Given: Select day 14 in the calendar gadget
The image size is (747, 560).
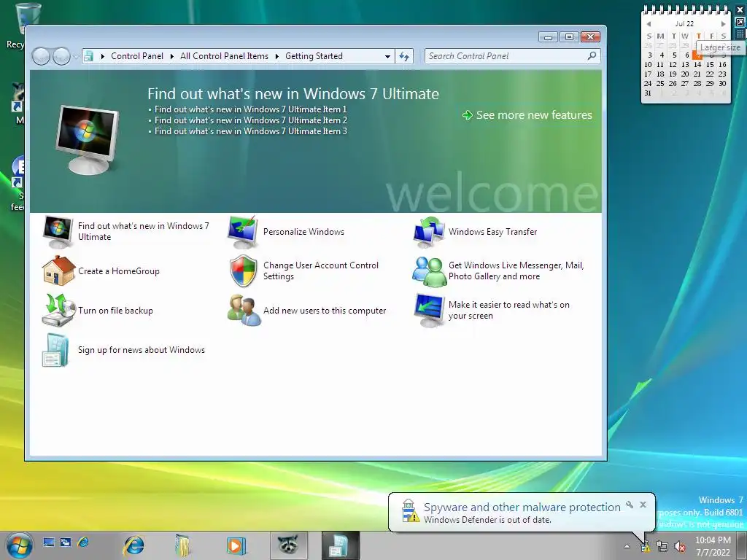Looking at the screenshot, I should [697, 64].
